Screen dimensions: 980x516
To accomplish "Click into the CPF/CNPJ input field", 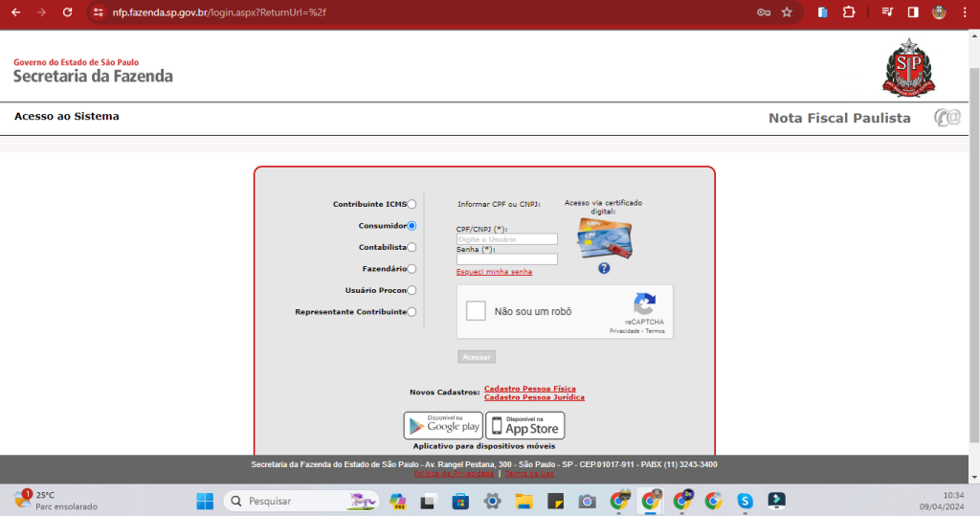I will coord(506,239).
